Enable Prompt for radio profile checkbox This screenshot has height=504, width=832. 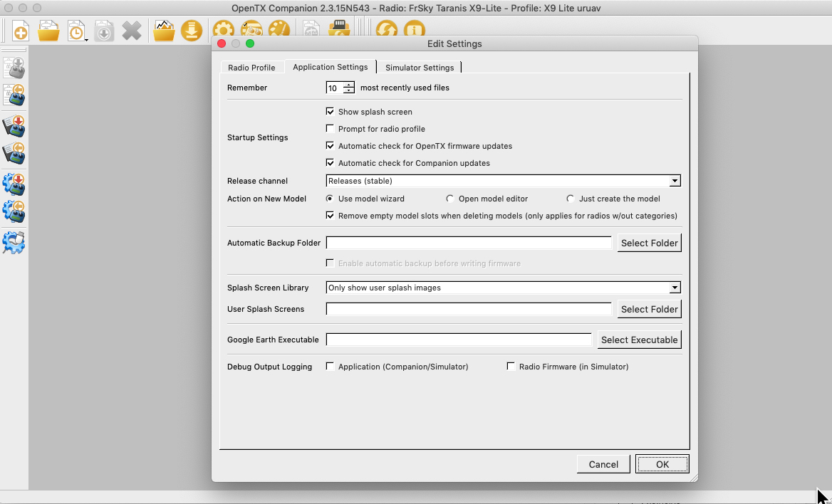[330, 128]
